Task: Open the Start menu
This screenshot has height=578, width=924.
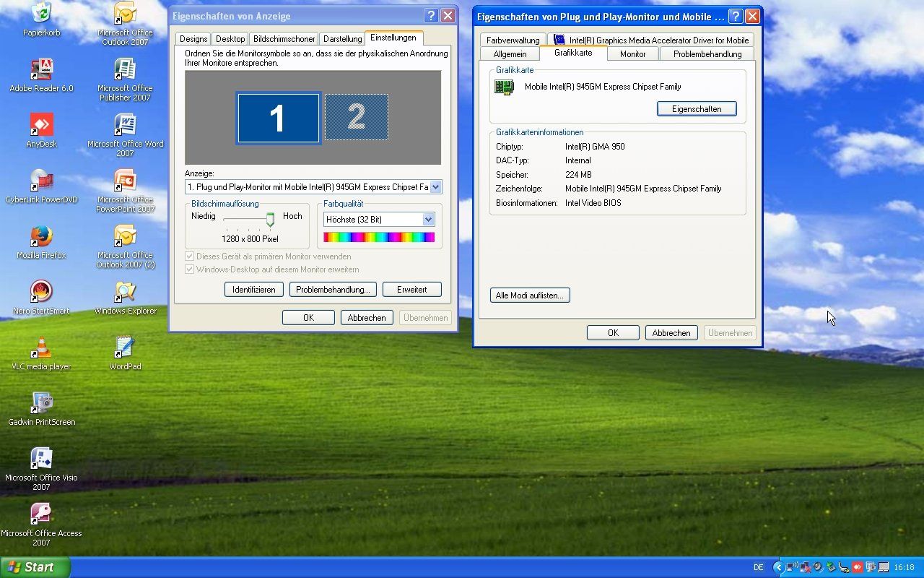Action: pos(35,567)
